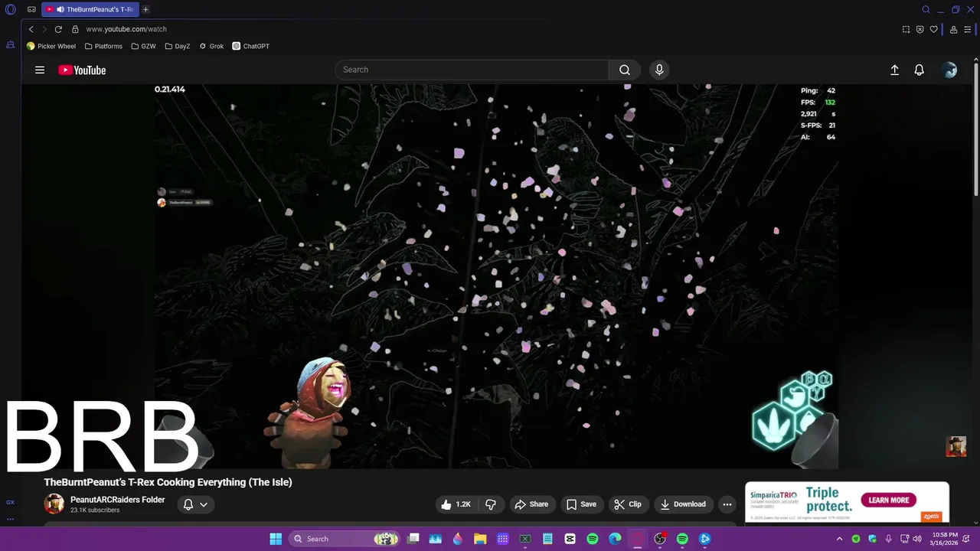Open the first Spotify taskbar icon
980x551 pixels.
593,539
